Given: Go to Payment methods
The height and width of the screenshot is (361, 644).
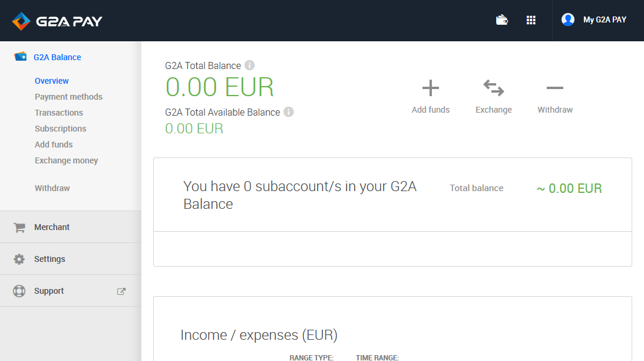Looking at the screenshot, I should click(68, 97).
